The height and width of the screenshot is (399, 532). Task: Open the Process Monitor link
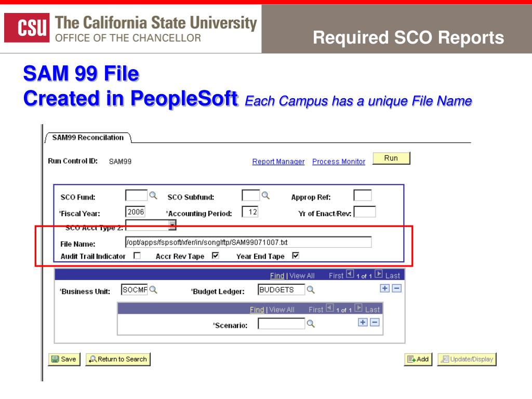(339, 162)
